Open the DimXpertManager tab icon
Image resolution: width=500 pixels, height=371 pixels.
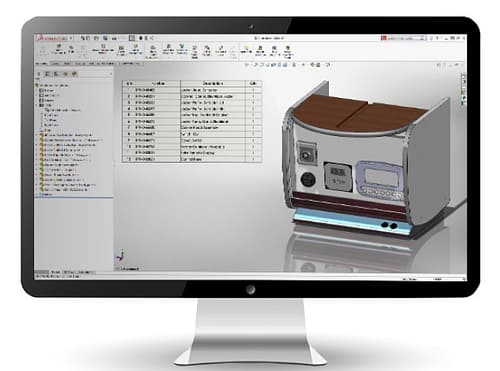pyautogui.click(x=65, y=74)
